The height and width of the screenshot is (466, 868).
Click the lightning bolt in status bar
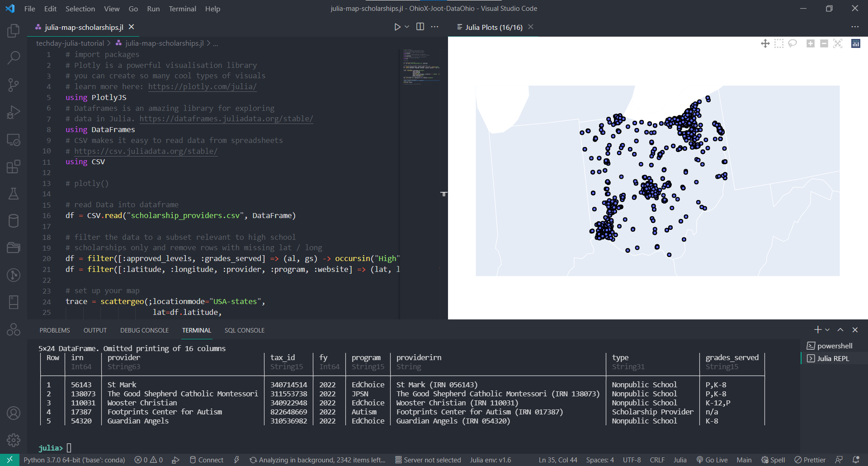[236, 460]
